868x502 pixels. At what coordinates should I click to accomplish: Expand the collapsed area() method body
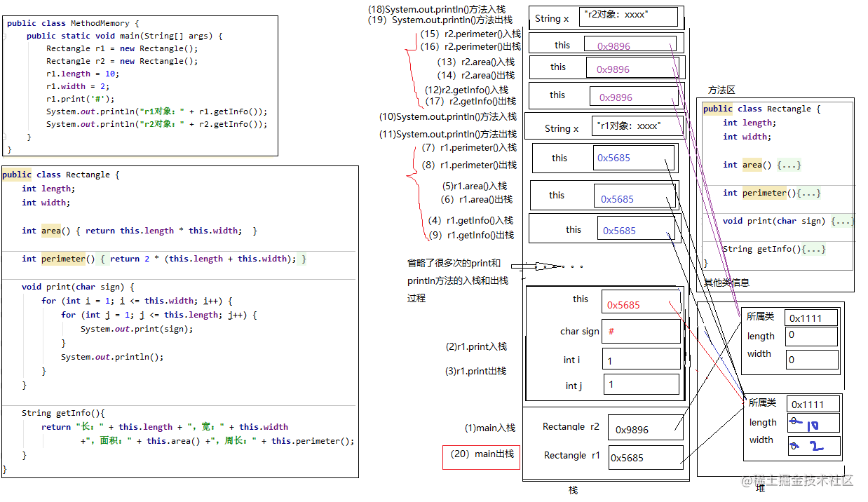(x=789, y=165)
